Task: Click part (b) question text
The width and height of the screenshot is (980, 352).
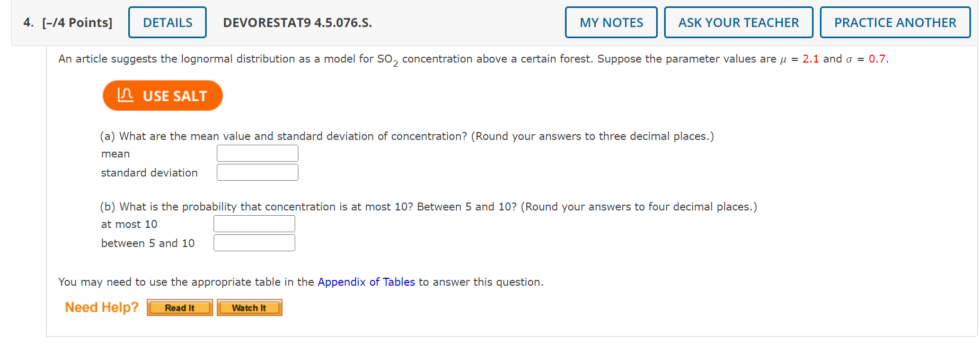Action: pos(428,207)
